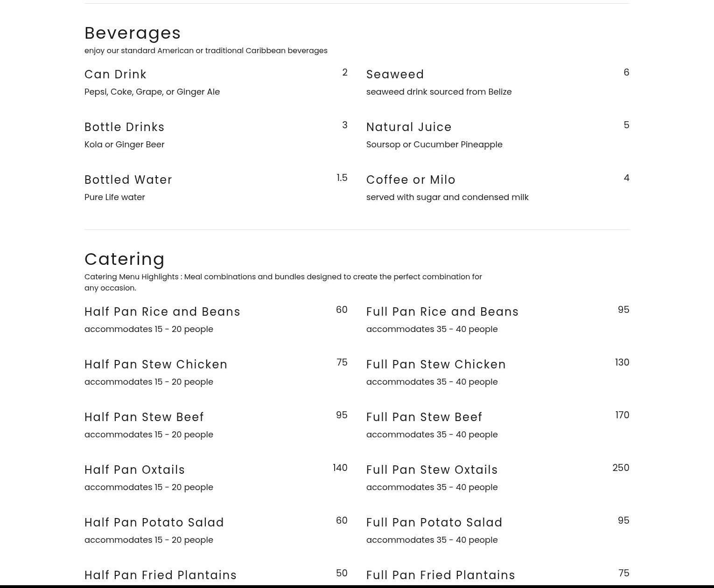
Task: Select the Coffee or Milo heading
Action: [411, 180]
